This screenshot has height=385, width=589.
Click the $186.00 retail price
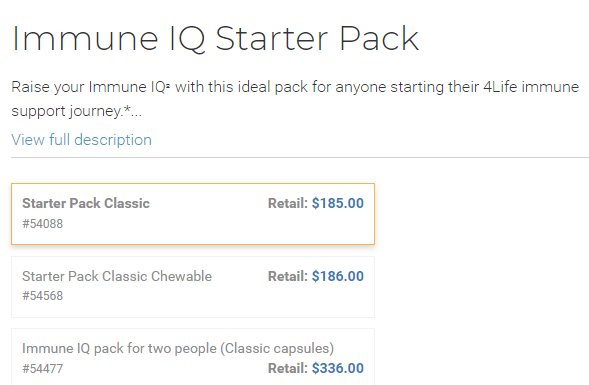coord(338,276)
